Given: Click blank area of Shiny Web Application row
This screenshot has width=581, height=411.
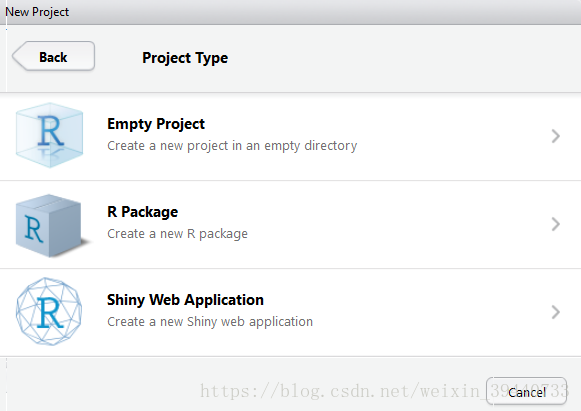Looking at the screenshot, I should pyautogui.click(x=426, y=312).
